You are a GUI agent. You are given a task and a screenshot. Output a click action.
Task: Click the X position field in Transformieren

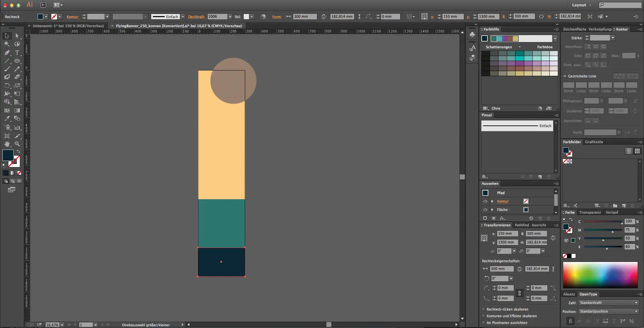coord(507,233)
